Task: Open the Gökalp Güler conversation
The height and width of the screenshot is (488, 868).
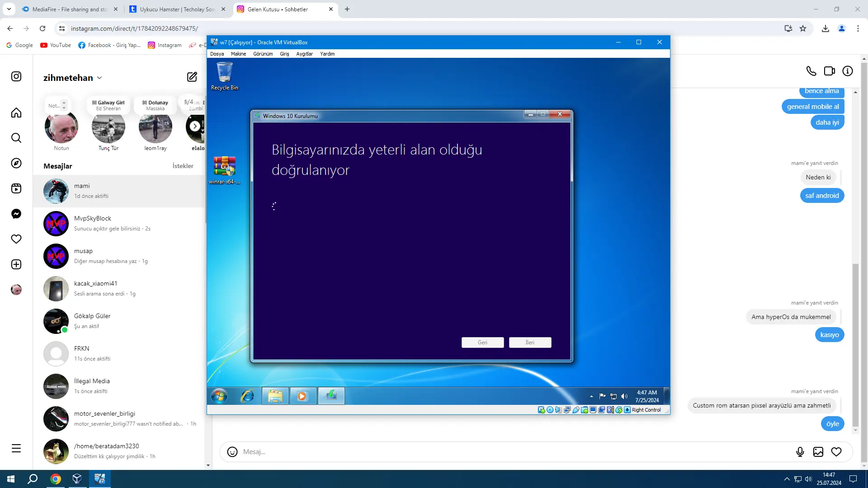Action: tap(119, 321)
